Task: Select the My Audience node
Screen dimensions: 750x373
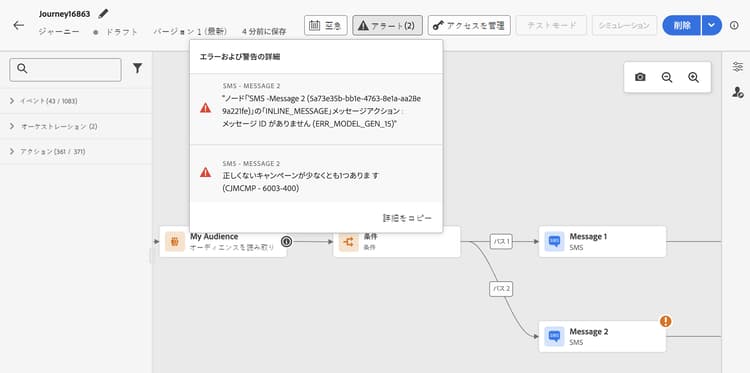Action: [x=223, y=241]
